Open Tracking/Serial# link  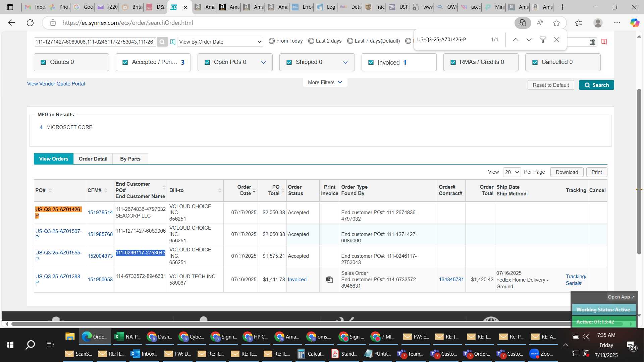pos(576,280)
